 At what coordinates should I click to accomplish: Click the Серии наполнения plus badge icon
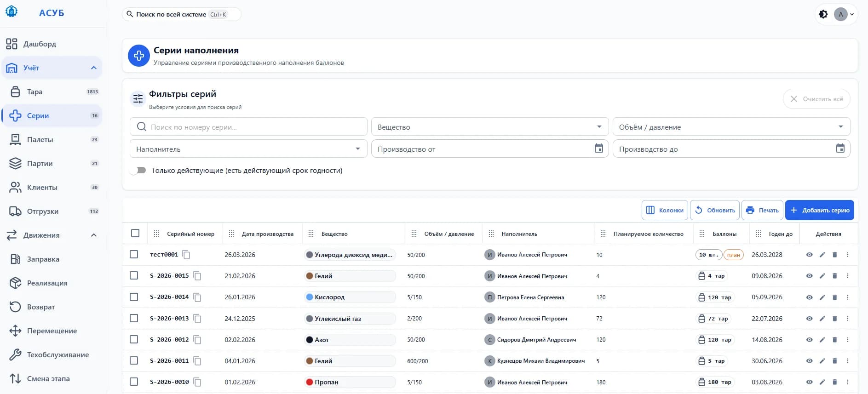click(x=138, y=56)
